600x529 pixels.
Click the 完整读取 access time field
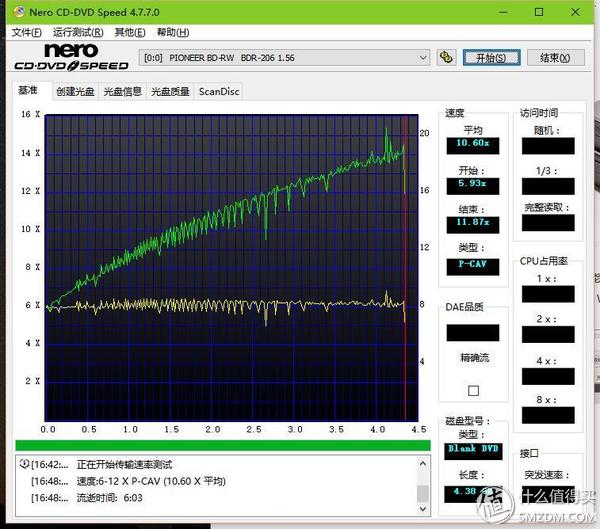click(548, 223)
